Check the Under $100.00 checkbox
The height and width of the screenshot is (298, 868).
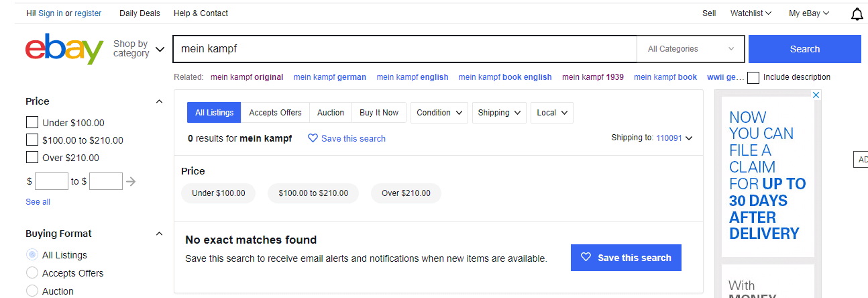[32, 123]
